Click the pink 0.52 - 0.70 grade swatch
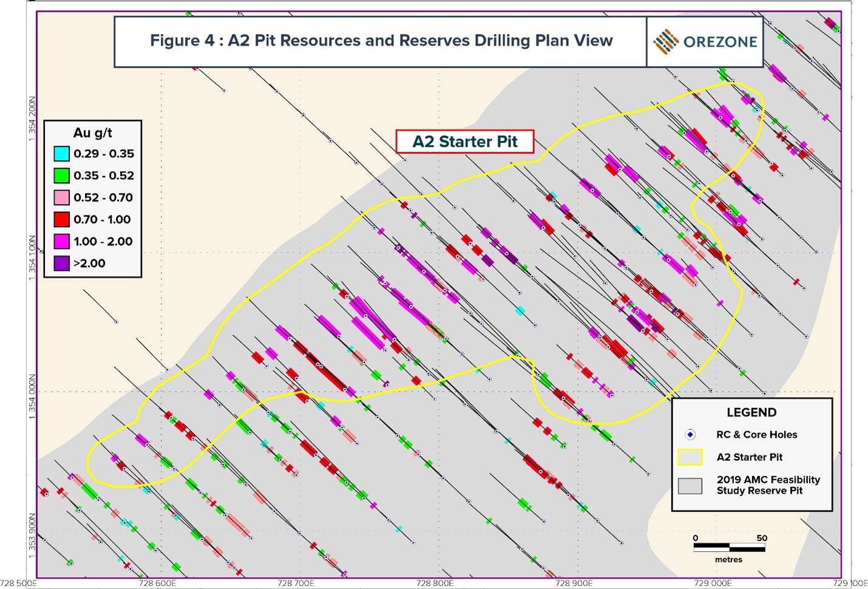The height and width of the screenshot is (589, 868). (60, 197)
